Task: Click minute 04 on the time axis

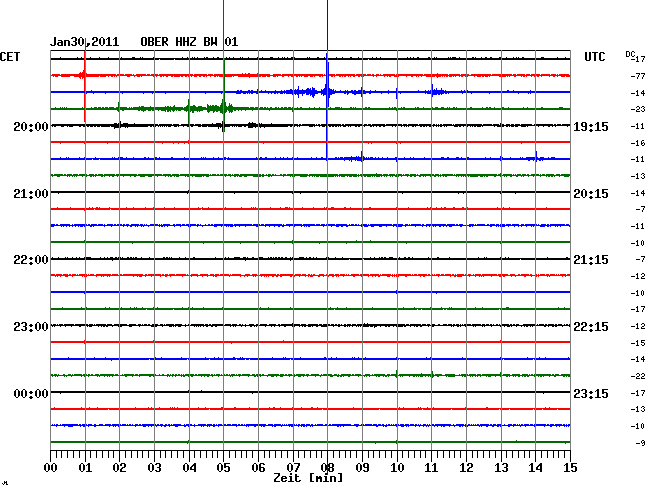Action: click(x=189, y=468)
